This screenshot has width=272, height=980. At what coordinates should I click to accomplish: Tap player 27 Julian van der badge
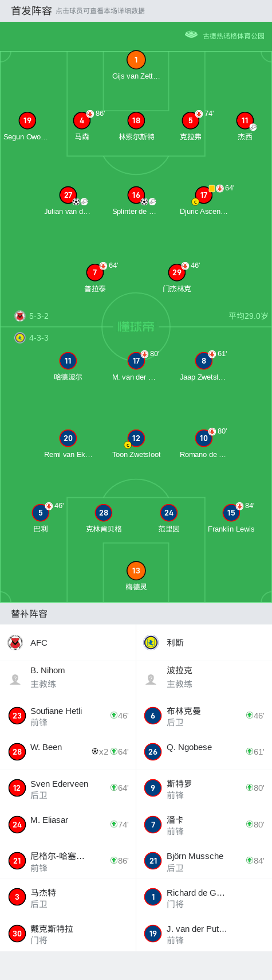(68, 195)
